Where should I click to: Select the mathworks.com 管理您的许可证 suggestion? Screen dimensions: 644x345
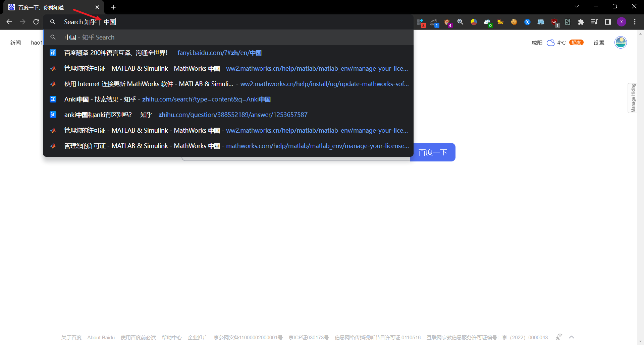(x=228, y=146)
